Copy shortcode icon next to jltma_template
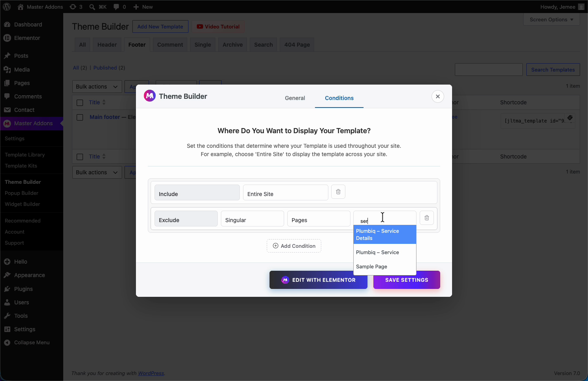 pyautogui.click(x=570, y=118)
